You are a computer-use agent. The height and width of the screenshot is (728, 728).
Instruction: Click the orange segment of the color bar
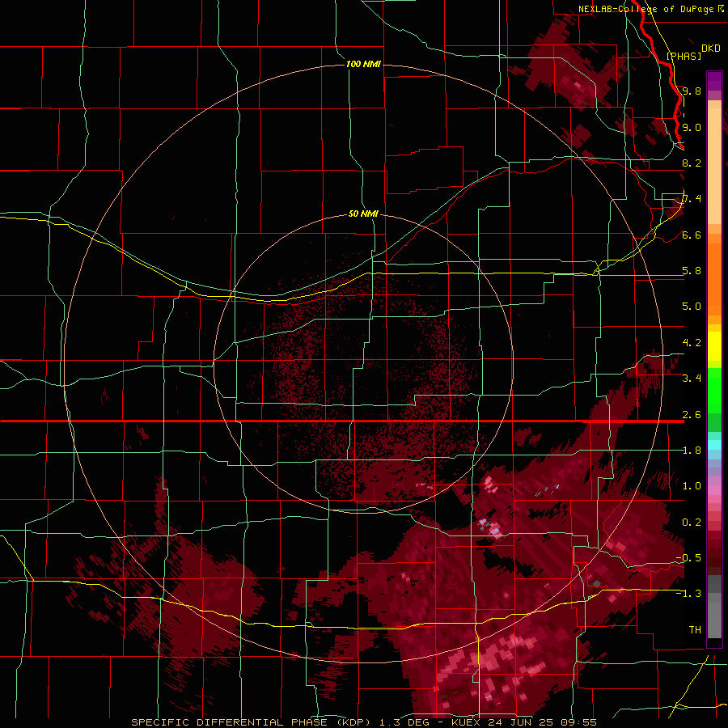(714, 275)
